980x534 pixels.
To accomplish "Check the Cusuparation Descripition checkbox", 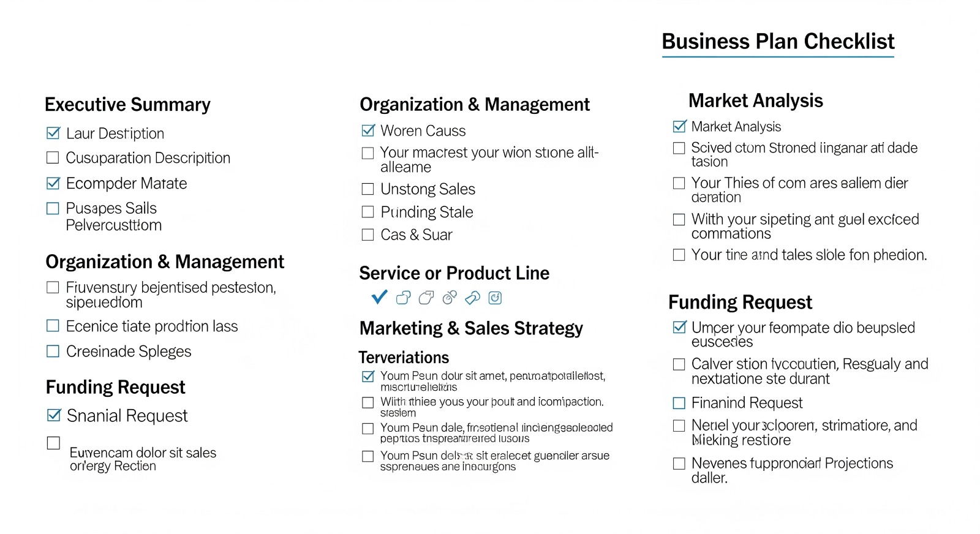I will pyautogui.click(x=53, y=157).
